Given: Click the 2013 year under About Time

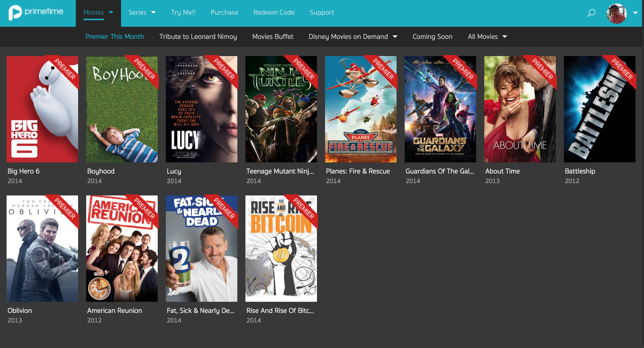Looking at the screenshot, I should [492, 181].
